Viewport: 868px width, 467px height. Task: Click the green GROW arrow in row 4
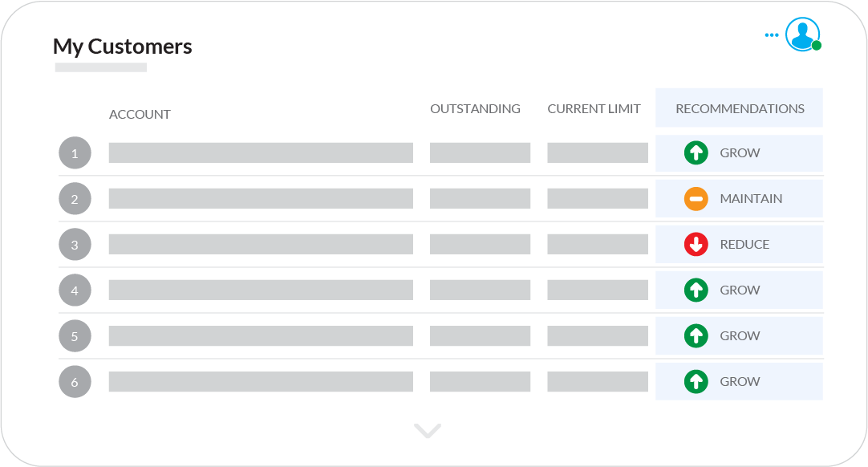[x=696, y=290]
